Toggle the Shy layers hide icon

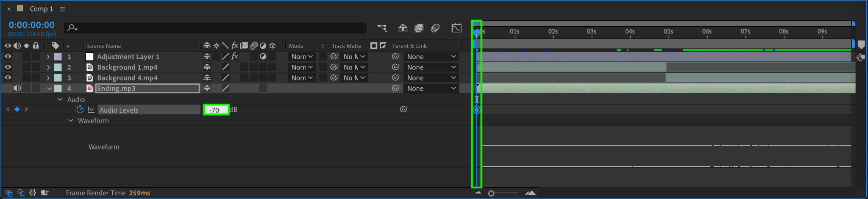[x=403, y=28]
